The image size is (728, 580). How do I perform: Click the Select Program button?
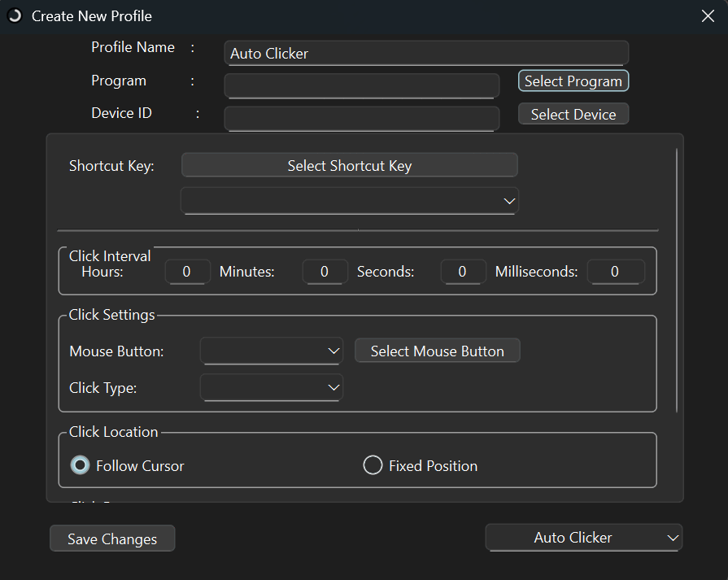pyautogui.click(x=573, y=81)
